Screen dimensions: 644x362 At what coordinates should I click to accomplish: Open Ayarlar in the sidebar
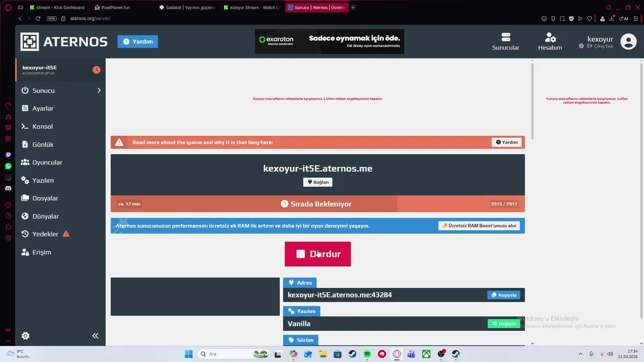pyautogui.click(x=43, y=109)
